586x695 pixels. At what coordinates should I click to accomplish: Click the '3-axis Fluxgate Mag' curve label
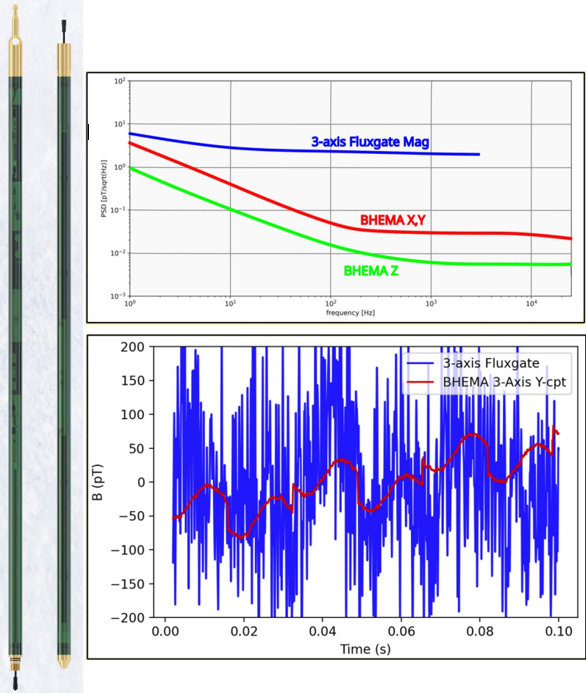(370, 142)
